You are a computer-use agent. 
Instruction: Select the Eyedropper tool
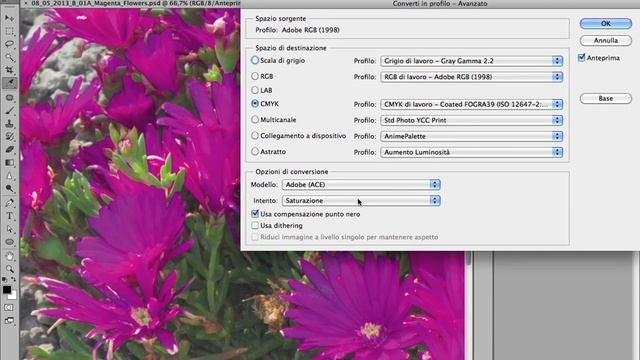(x=9, y=83)
